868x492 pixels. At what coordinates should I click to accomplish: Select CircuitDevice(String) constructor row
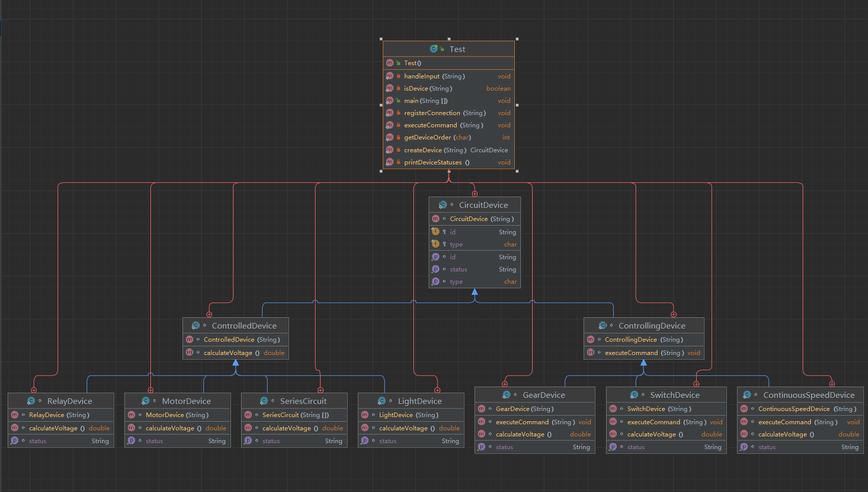[475, 218]
